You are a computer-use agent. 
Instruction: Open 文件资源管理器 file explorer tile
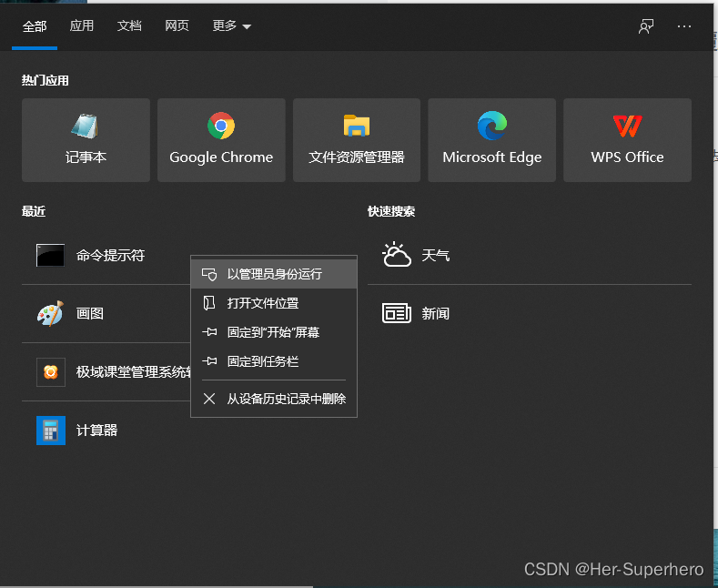coord(357,140)
